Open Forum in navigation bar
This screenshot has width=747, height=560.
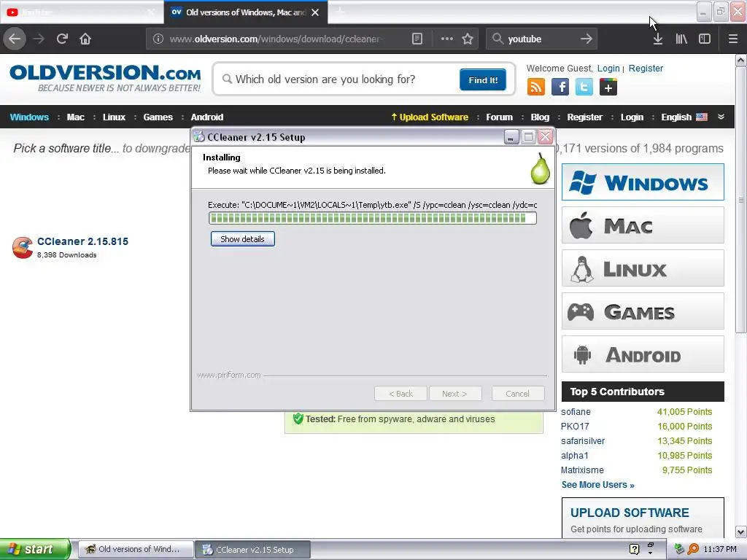[x=499, y=117]
